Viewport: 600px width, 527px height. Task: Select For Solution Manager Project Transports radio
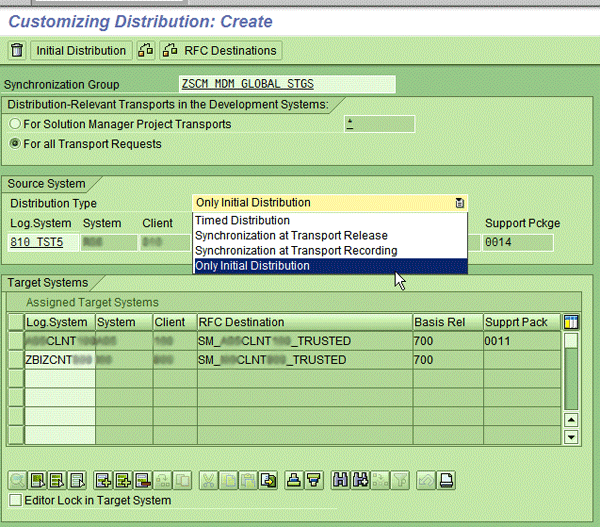click(x=15, y=124)
